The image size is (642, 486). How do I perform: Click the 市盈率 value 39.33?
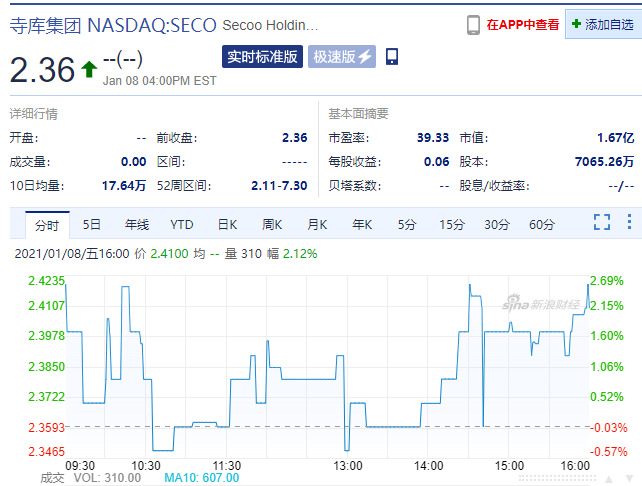433,138
